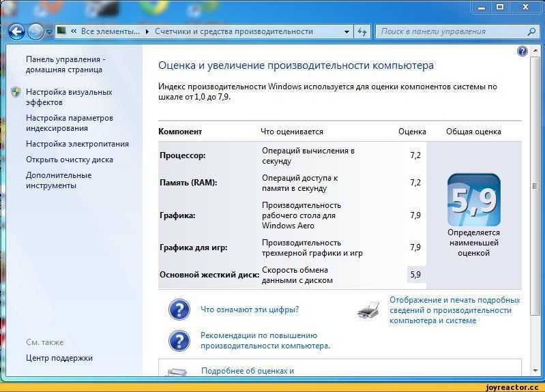Viewport: 545px width, 392px height.
Task: Click the control panel icon in address bar
Action: point(61,31)
